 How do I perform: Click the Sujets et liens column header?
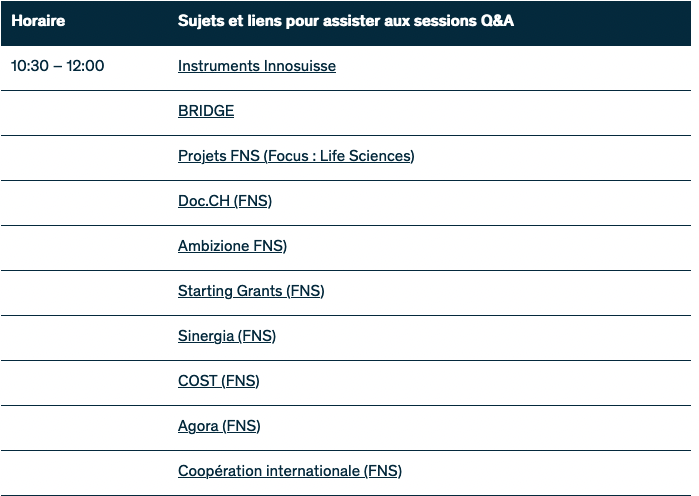point(346,21)
